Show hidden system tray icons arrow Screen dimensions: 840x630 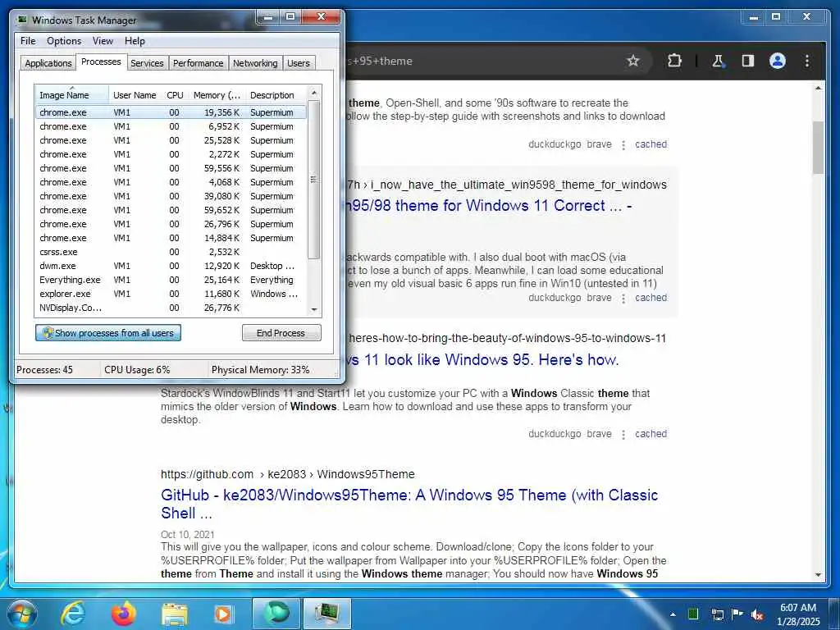pos(673,614)
